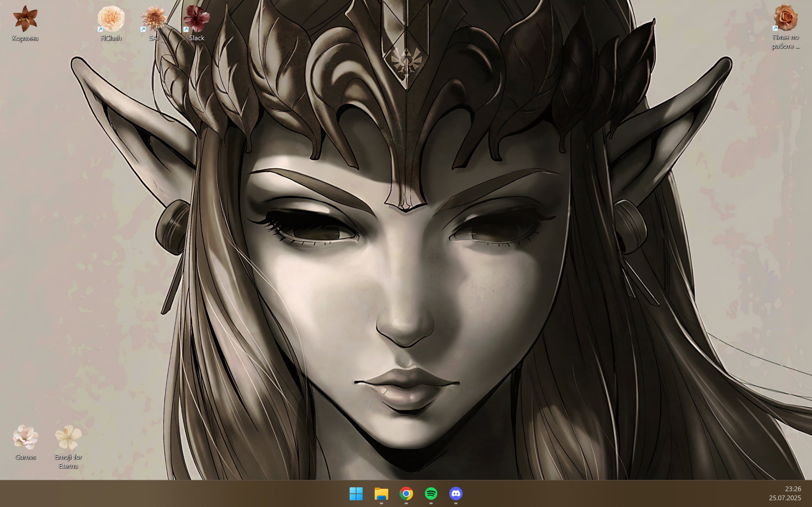Open Discord from the taskbar

[456, 494]
